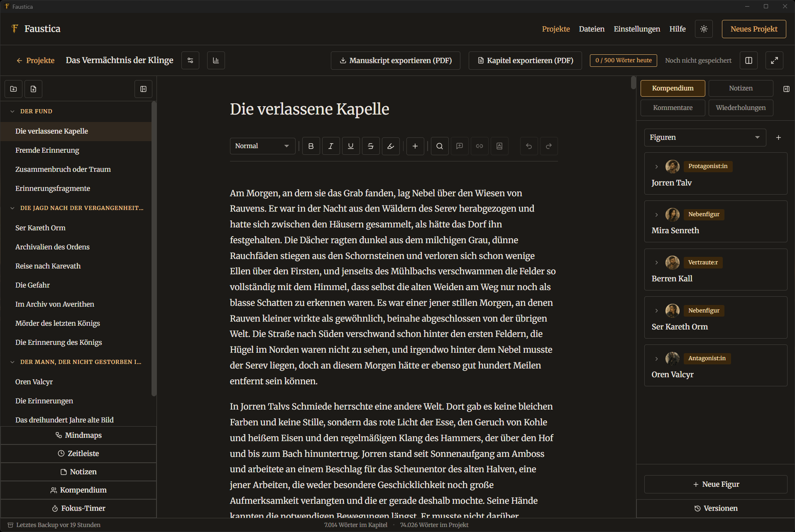Click the chapter list scrollbar

pos(154,249)
